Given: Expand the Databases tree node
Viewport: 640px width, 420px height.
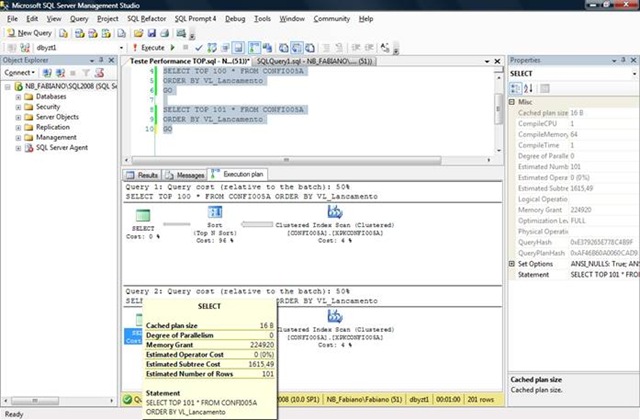Looking at the screenshot, I should click(x=17, y=97).
